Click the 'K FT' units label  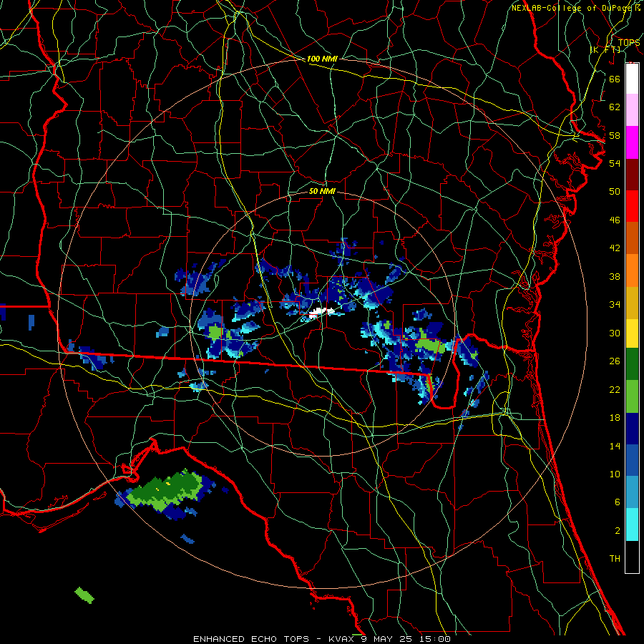click(605, 49)
